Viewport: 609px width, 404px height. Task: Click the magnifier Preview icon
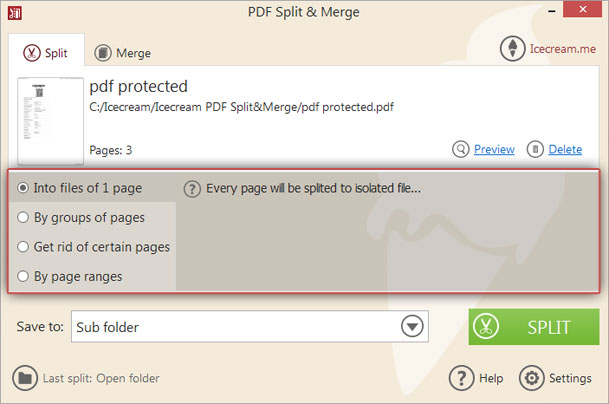[461, 149]
